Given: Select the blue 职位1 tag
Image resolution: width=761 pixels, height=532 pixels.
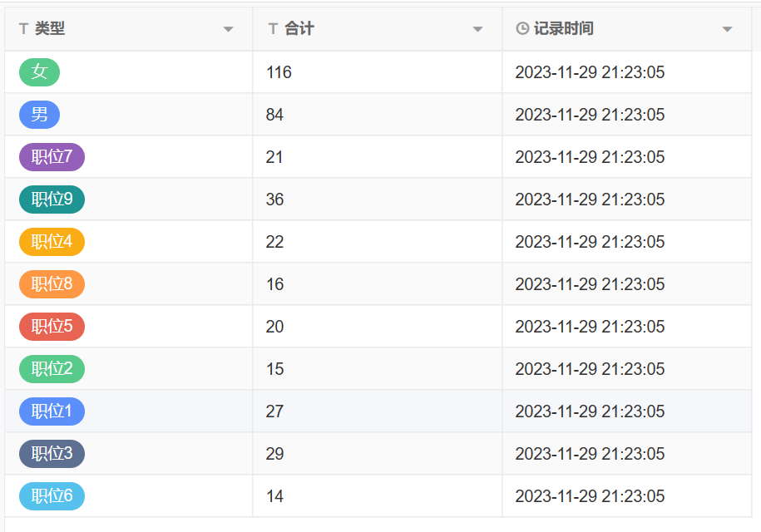Looking at the screenshot, I should (52, 411).
